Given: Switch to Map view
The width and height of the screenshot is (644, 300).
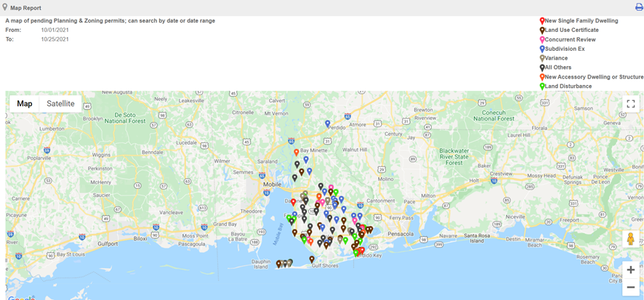Looking at the screenshot, I should 25,104.
